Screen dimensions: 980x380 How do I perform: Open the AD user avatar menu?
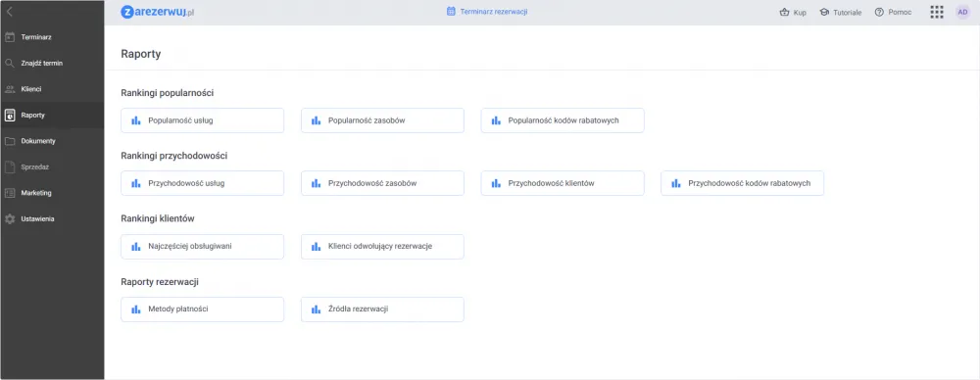[x=962, y=12]
